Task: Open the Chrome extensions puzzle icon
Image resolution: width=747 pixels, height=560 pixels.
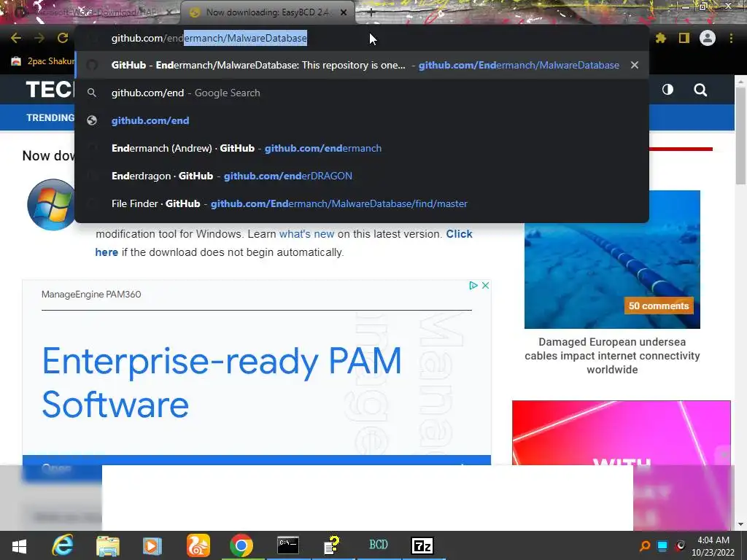Action: pyautogui.click(x=660, y=38)
